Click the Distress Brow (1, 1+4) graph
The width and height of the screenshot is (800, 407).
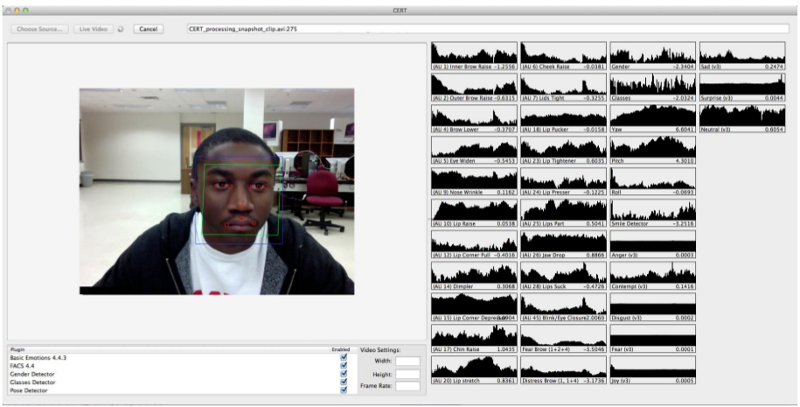563,370
